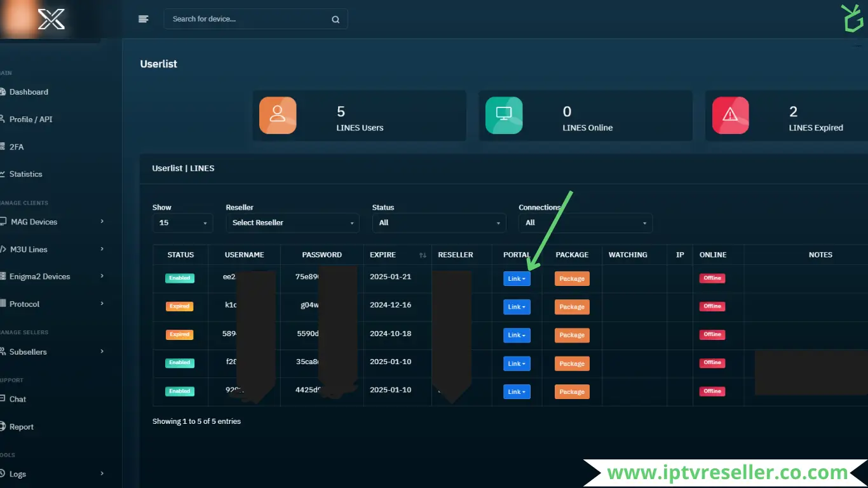868x488 pixels.
Task: Click Package button for 2024-12-16 row
Action: (x=572, y=307)
